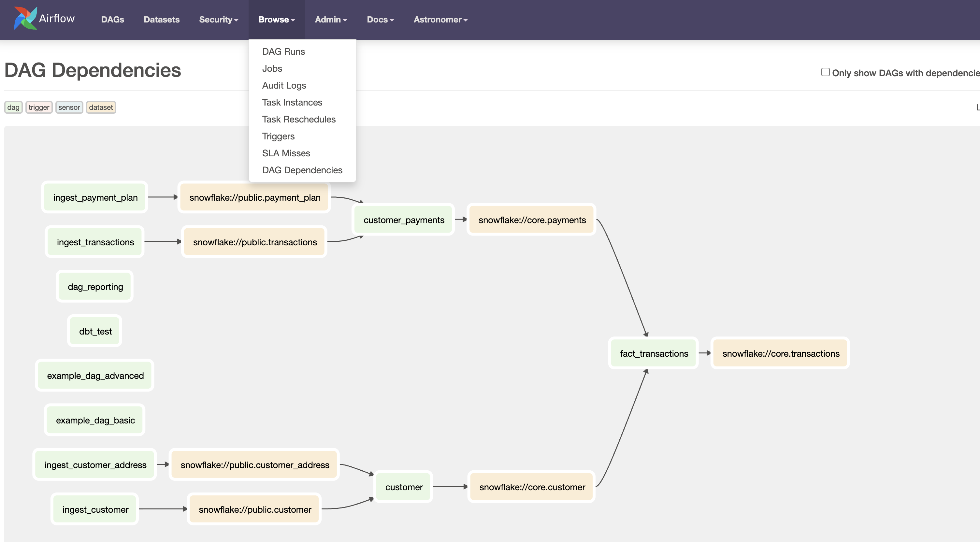Click the snowflake://core.payments dataset node

pos(531,220)
